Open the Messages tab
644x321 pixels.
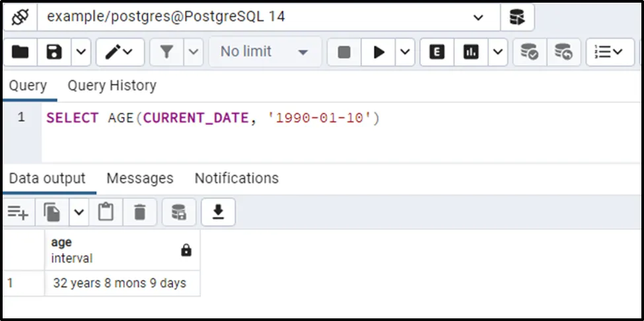(x=139, y=178)
